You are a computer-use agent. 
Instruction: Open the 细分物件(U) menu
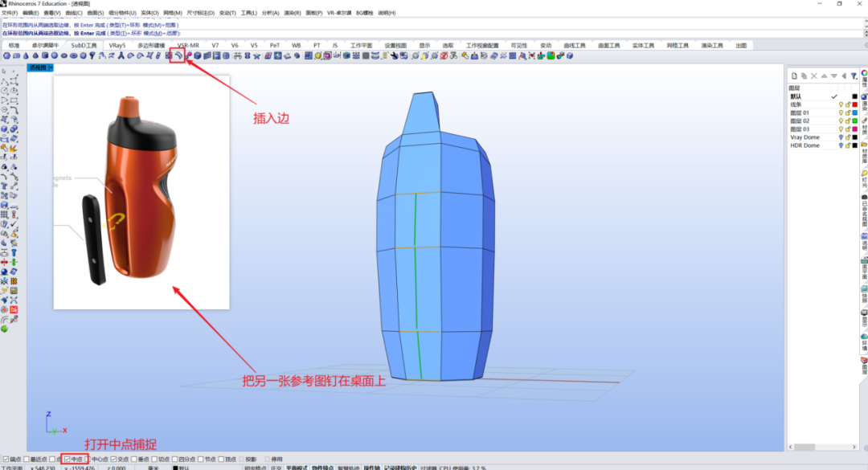(122, 13)
